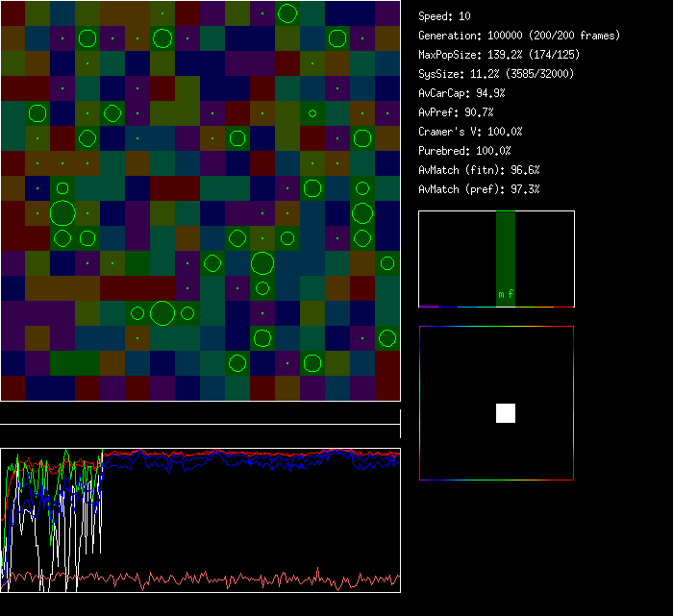Click the Speed: 10 readout
This screenshot has height=616, width=673.
tap(445, 16)
